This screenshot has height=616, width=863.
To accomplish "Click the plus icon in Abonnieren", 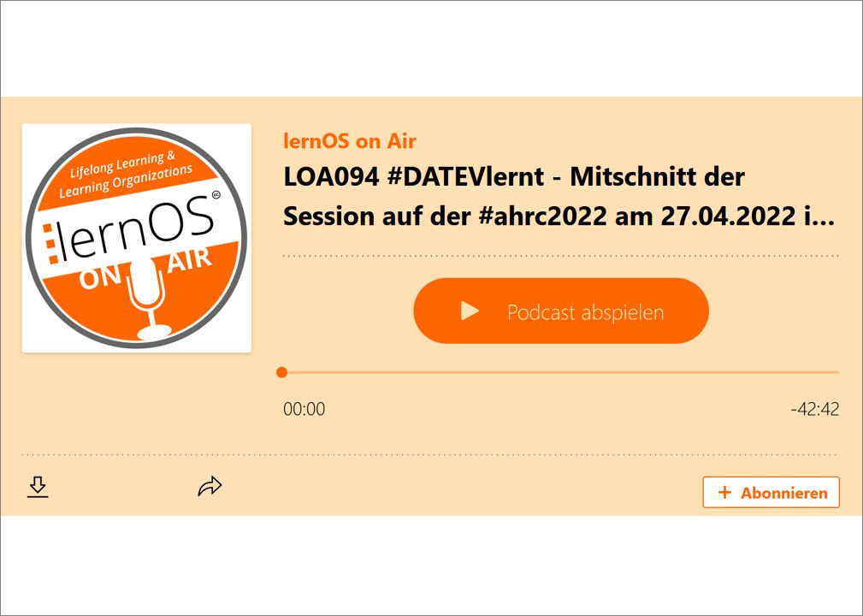I will [x=724, y=492].
